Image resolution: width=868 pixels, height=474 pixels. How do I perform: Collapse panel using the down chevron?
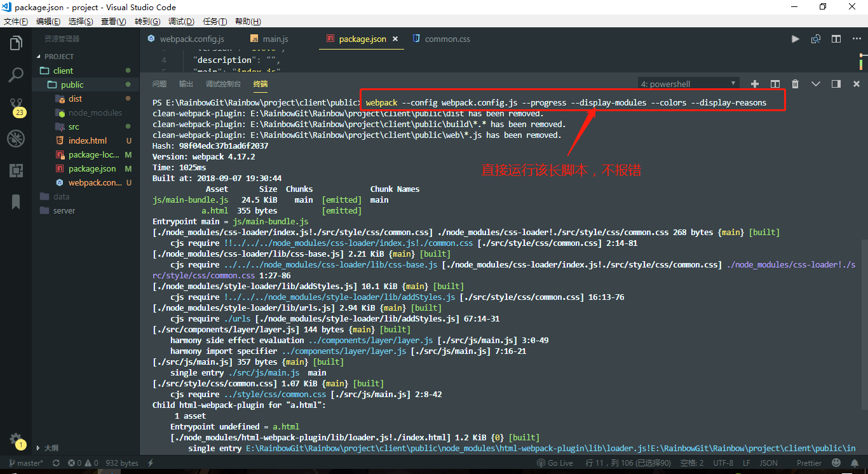tap(816, 84)
